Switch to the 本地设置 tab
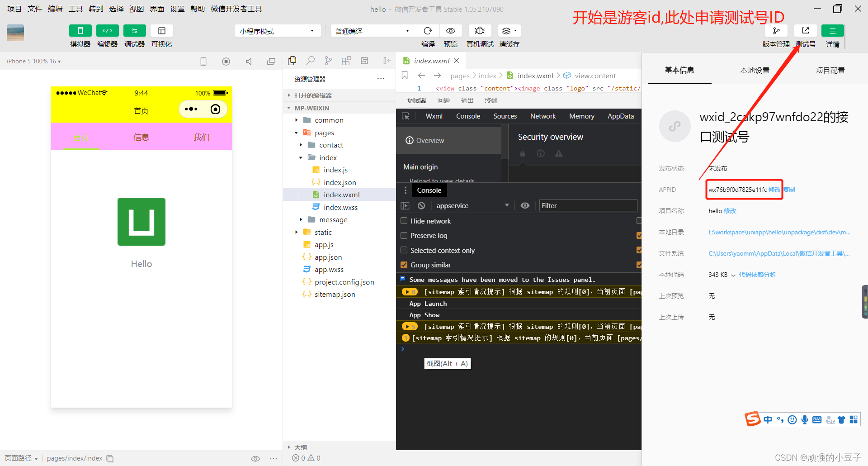 [754, 70]
